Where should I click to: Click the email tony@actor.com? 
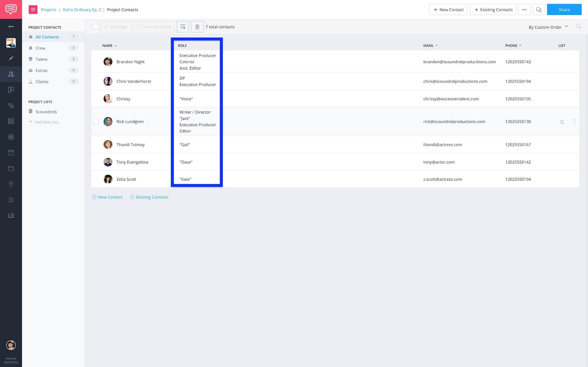coord(439,162)
